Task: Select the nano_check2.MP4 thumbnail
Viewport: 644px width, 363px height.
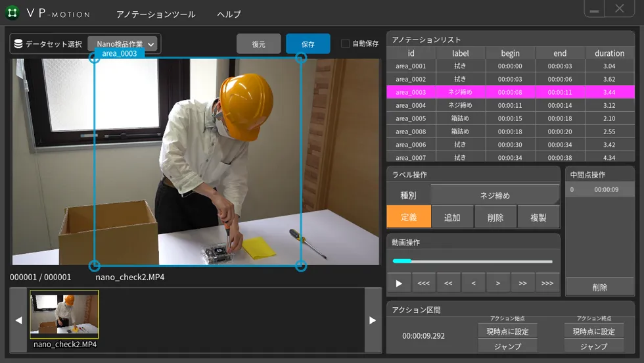Action: [64, 315]
